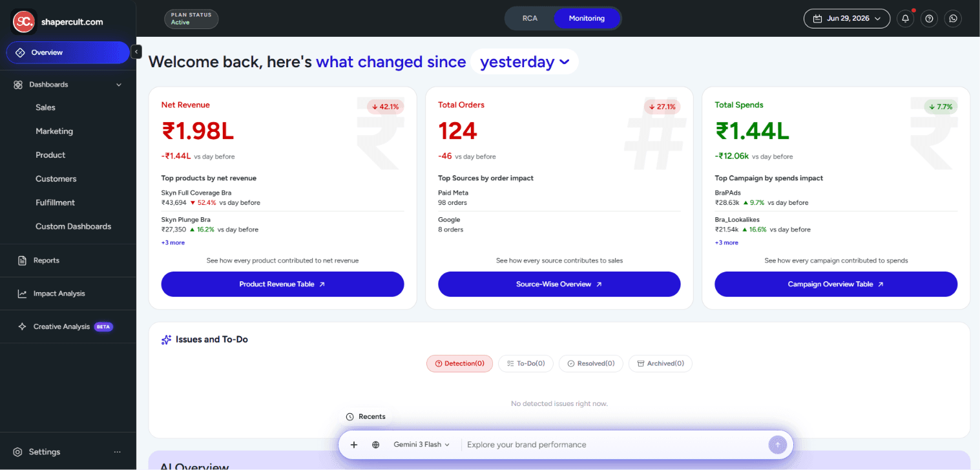Go to Reports in sidebar
The image size is (980, 470).
47,261
